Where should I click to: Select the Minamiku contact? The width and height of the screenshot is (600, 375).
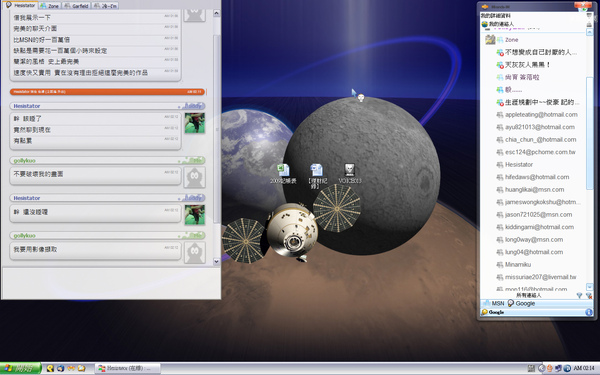click(513, 264)
